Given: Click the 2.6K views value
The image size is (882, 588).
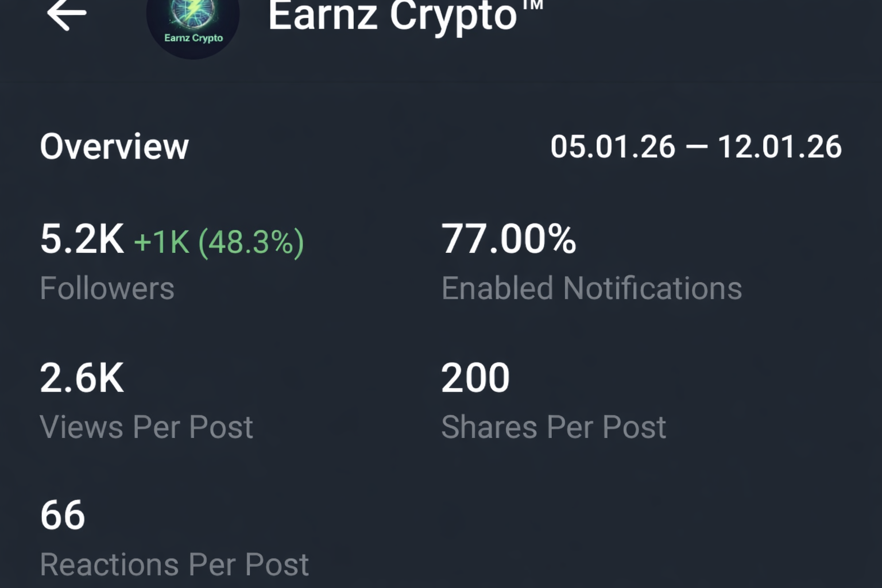Looking at the screenshot, I should click(x=82, y=377).
